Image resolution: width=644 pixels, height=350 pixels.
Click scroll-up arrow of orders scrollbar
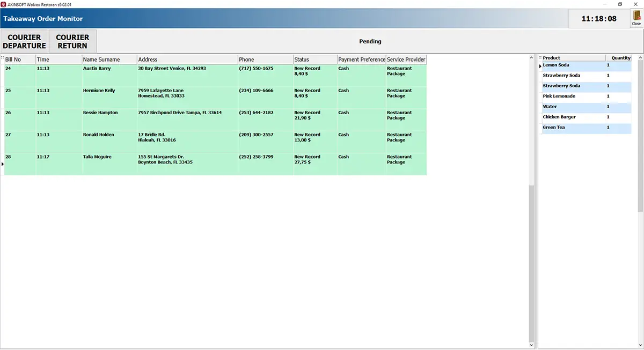pos(532,57)
